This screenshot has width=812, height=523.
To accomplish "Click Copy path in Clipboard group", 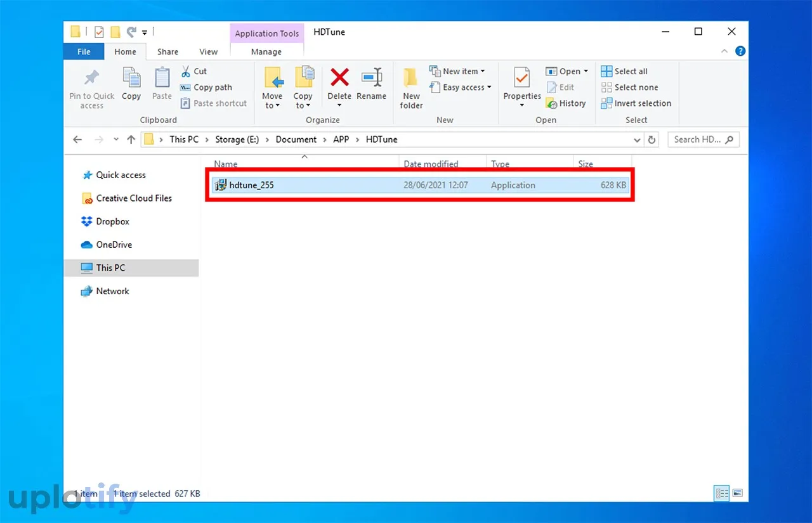I will pyautogui.click(x=206, y=87).
